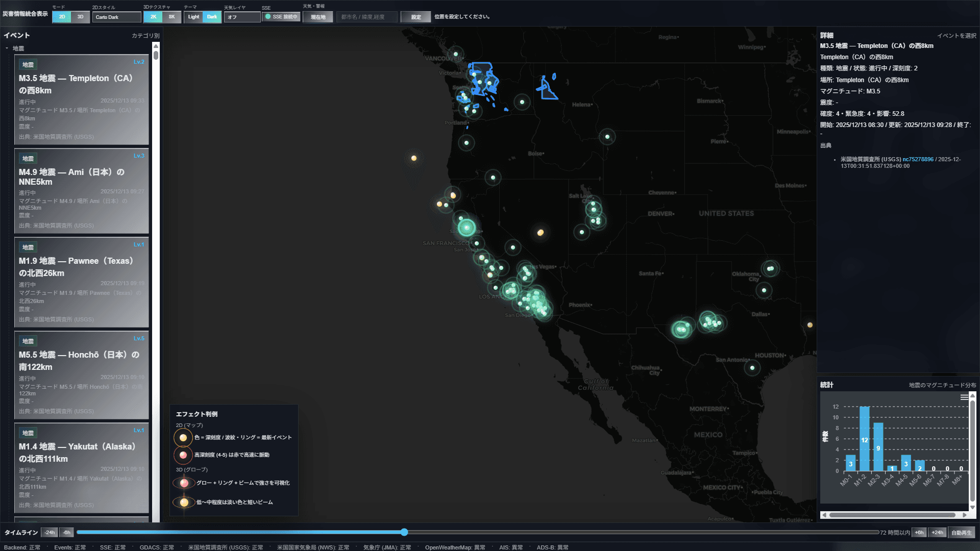This screenshot has height=551, width=980.
Task: Click event list scrollbar up arrow
Action: (156, 46)
